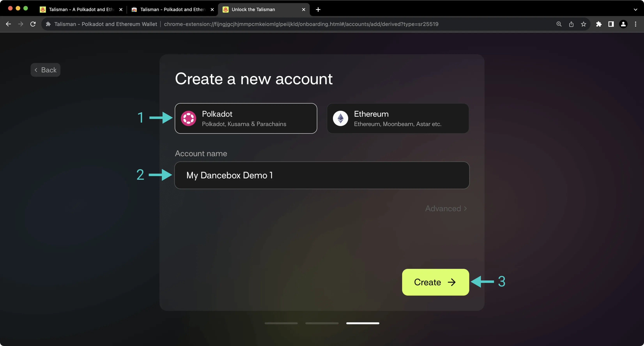Click the address bar URL text
The width and height of the screenshot is (644, 346).
301,24
